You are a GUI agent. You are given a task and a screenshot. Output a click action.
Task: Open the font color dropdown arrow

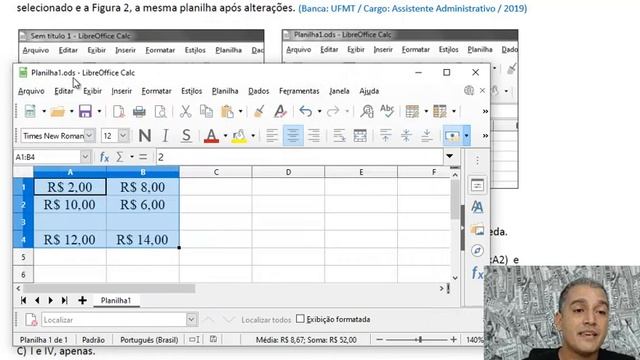coord(225,136)
